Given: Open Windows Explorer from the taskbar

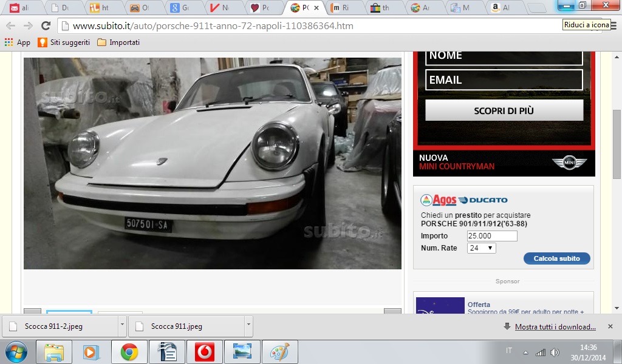Looking at the screenshot, I should (x=53, y=352).
